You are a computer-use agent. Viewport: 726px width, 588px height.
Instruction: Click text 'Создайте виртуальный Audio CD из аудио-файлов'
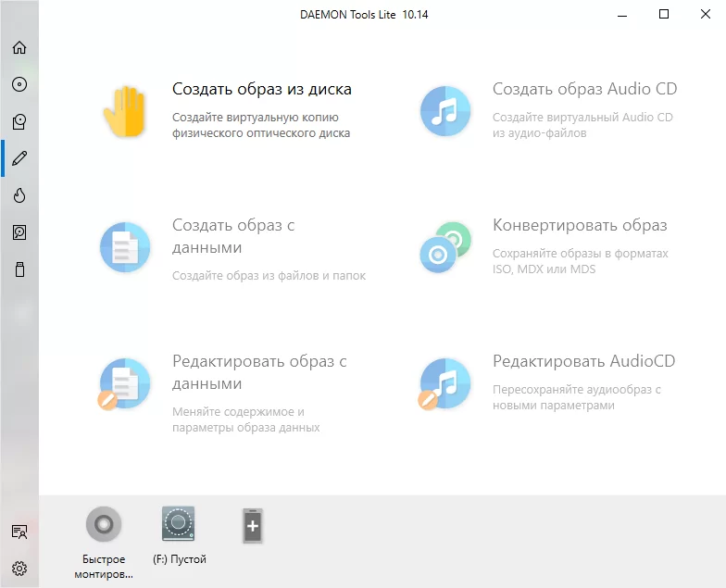(x=582, y=125)
